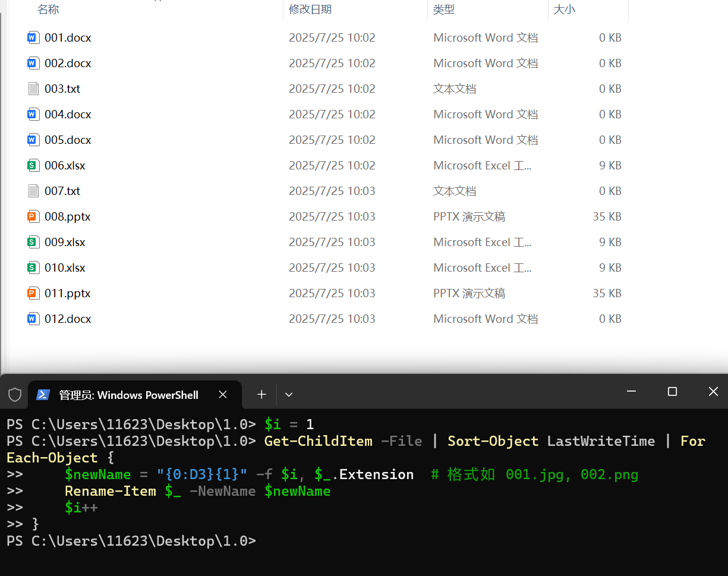The image size is (728, 576).
Task: Add a new terminal tab with plus button
Action: 261,394
